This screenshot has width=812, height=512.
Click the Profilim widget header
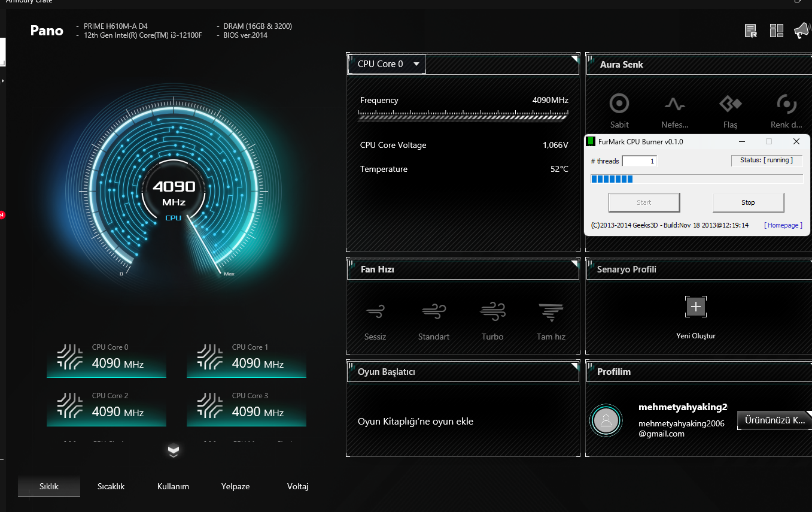click(x=699, y=371)
